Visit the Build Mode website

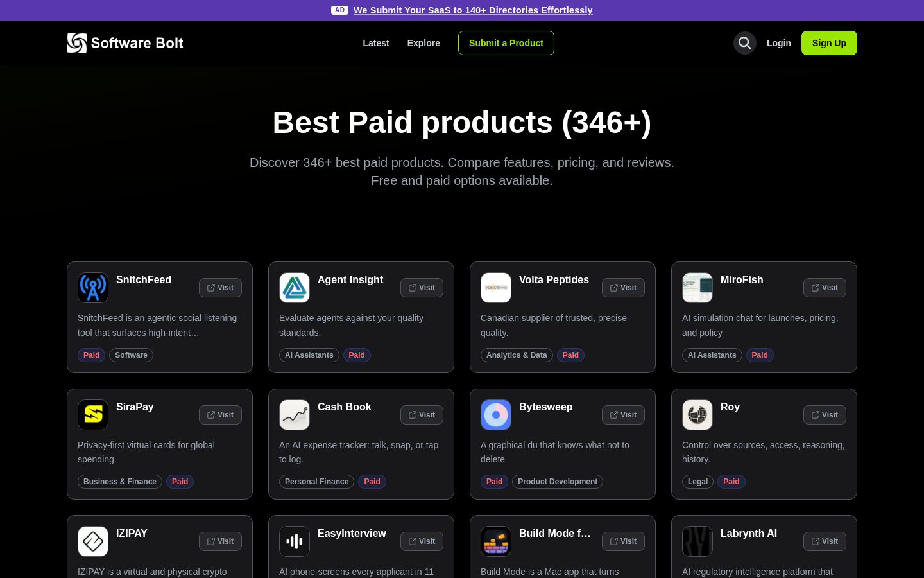click(x=623, y=541)
